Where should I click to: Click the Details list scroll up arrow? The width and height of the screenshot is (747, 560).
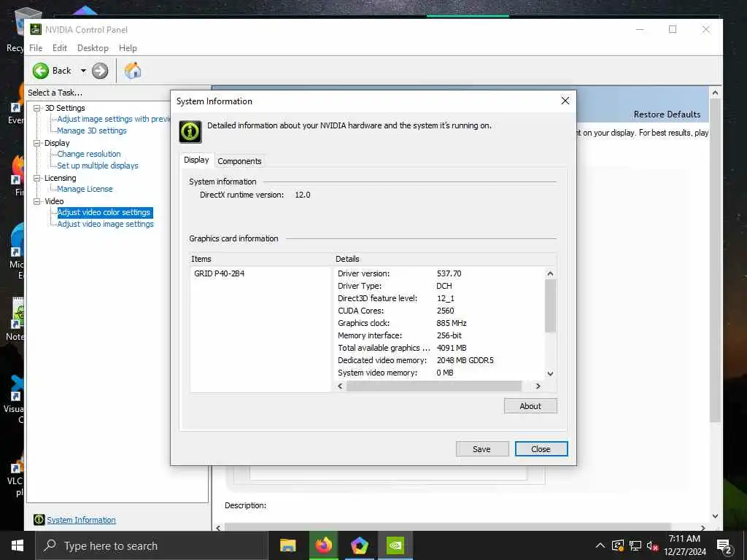coord(550,274)
